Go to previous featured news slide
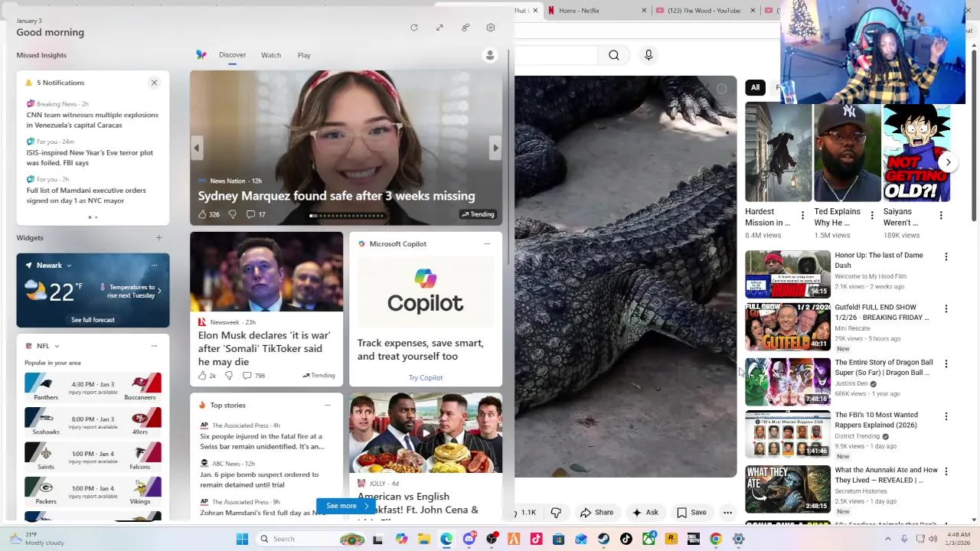The image size is (980, 551). (197, 148)
